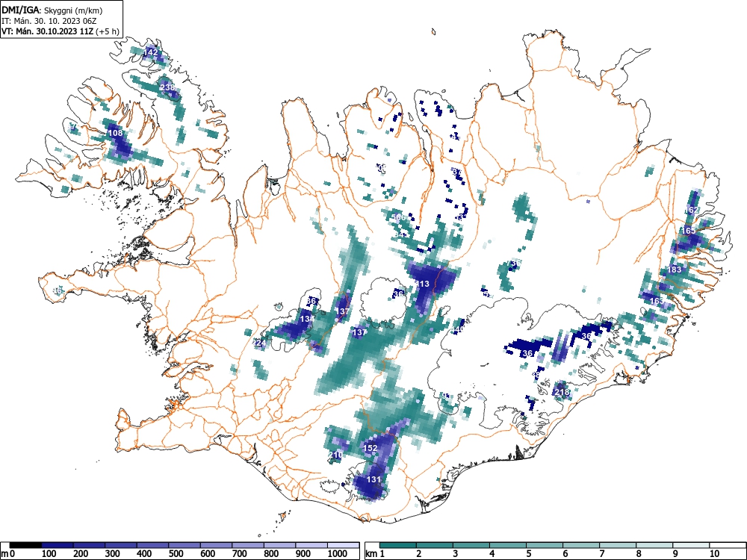
Task: Click the '500' tick label in metre legend
Action: click(176, 554)
